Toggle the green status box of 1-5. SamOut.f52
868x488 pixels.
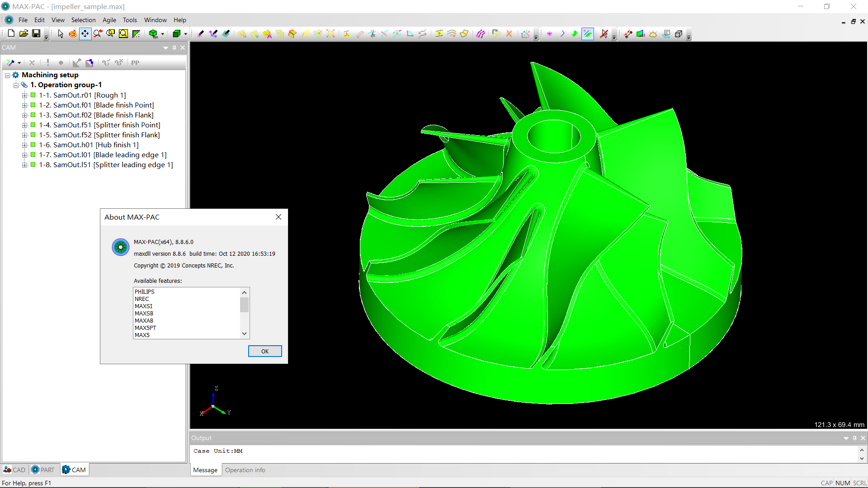click(33, 135)
